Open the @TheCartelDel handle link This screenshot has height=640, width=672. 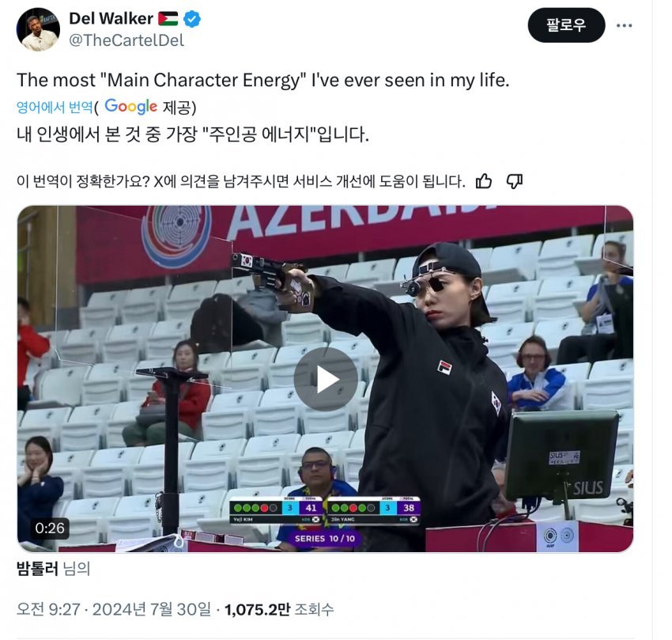(x=126, y=40)
